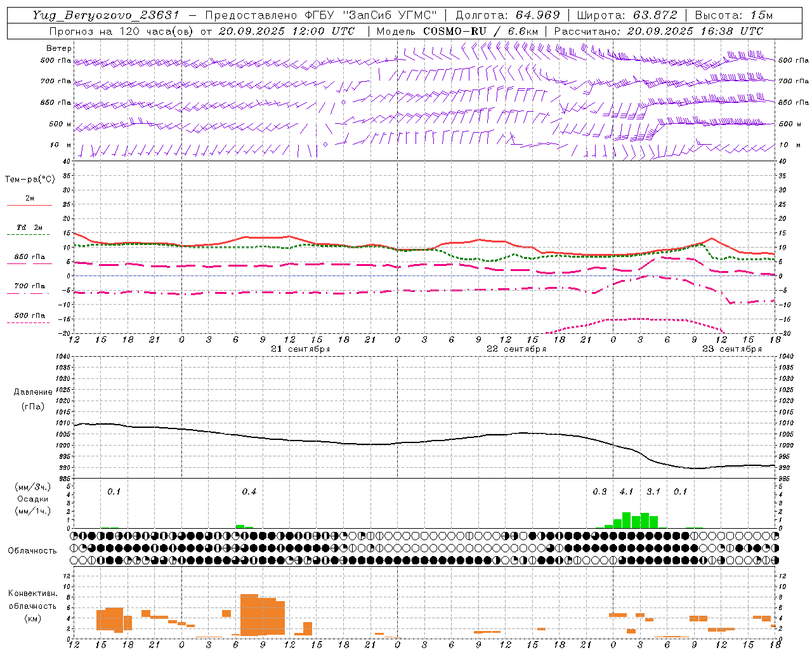Click the precipitation total "0.4"

tap(249, 492)
